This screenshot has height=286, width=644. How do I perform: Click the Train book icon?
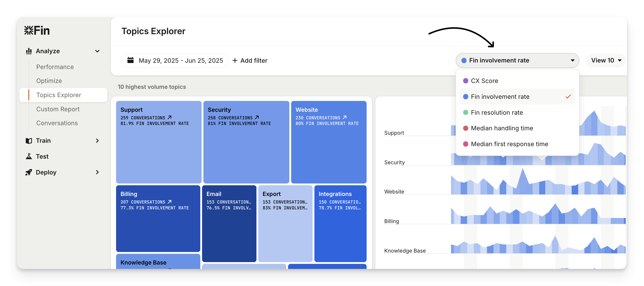click(29, 141)
